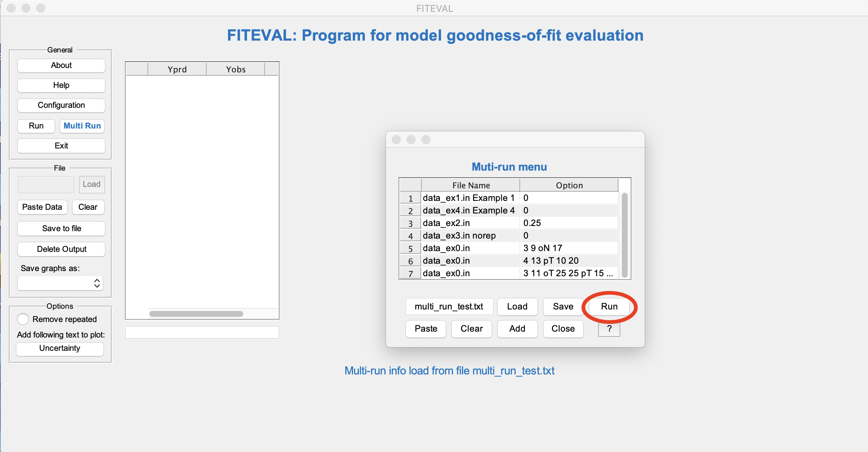Screen dimensions: 868x452
Task: Click the multi_run_test.txt filename field
Action: click(x=449, y=307)
